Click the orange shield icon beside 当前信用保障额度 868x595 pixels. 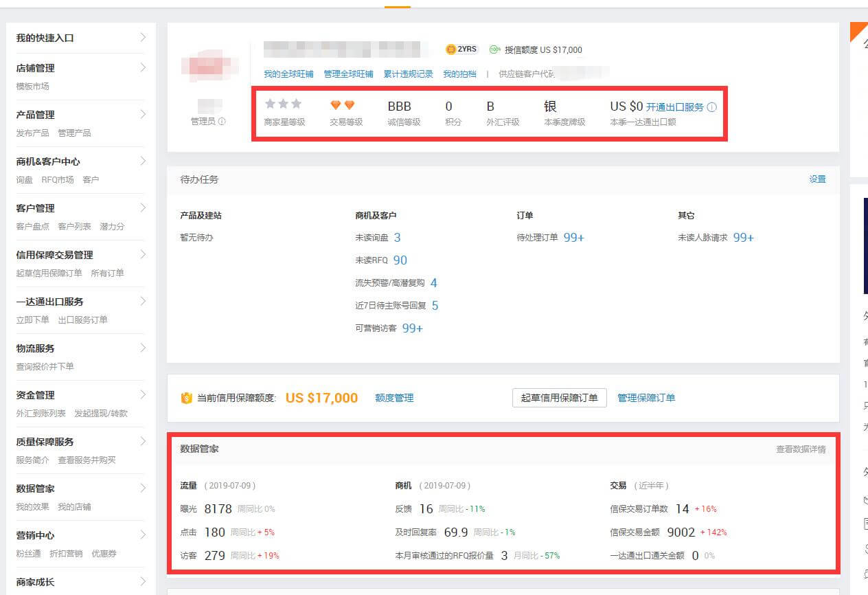pos(186,398)
